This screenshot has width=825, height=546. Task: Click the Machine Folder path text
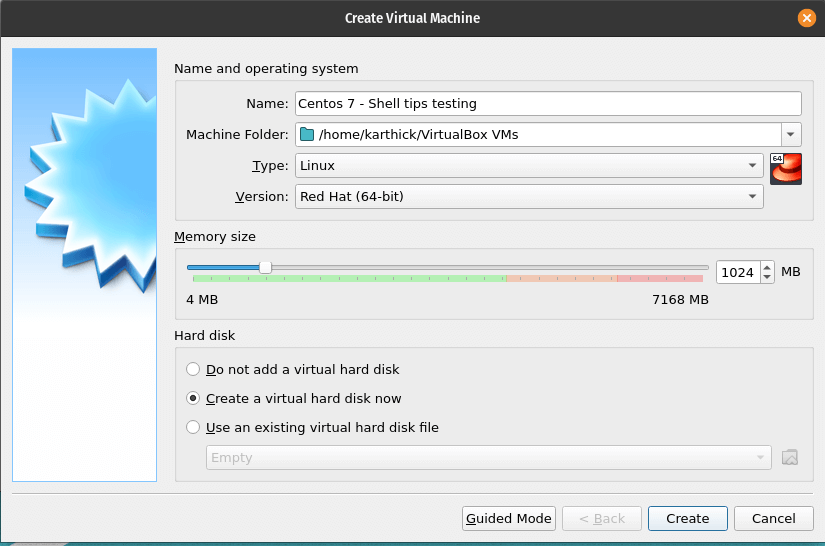coord(418,135)
